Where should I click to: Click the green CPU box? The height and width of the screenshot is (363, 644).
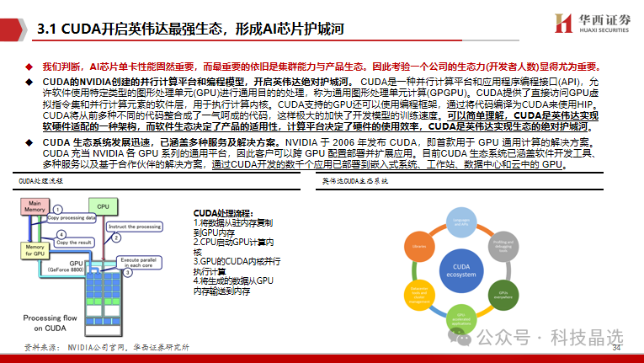pos(103,207)
